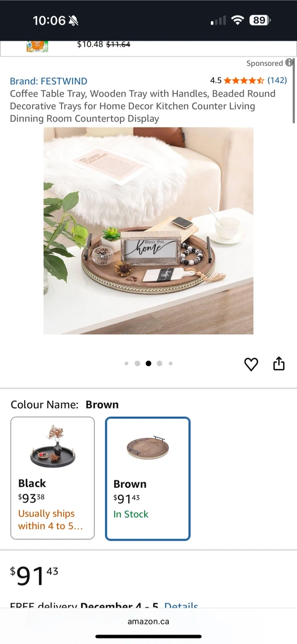Image resolution: width=297 pixels, height=644 pixels.
Task: Tap the Sponsored info icon
Action: click(289, 63)
